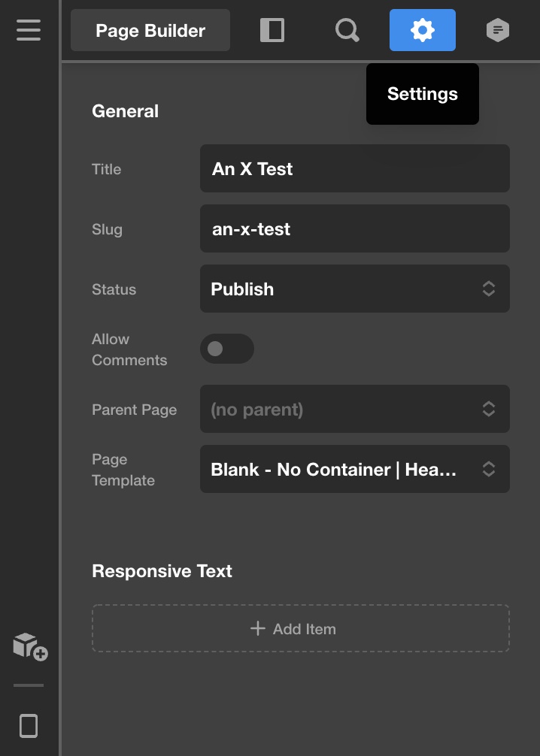
Task: Click the Status dropdown arrows
Action: pos(489,289)
